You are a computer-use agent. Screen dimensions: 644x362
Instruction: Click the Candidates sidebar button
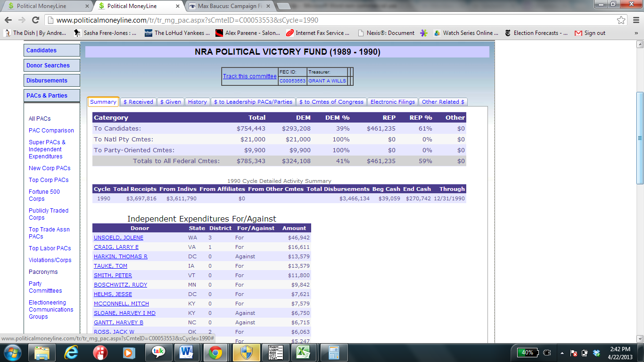52,50
